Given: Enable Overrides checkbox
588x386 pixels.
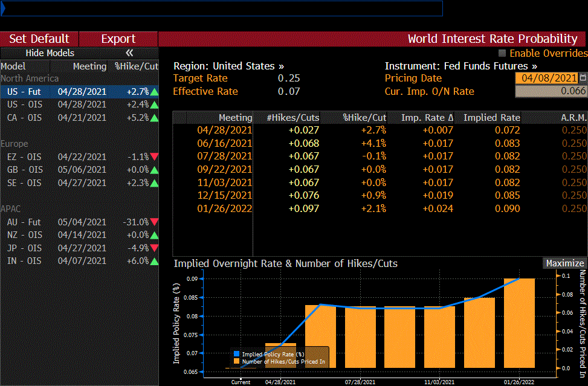Looking at the screenshot, I should (x=502, y=53).
